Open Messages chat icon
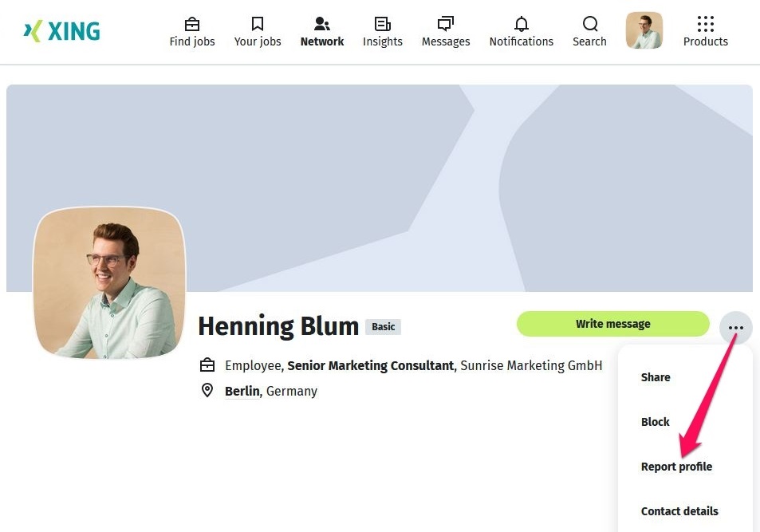 pos(445,24)
